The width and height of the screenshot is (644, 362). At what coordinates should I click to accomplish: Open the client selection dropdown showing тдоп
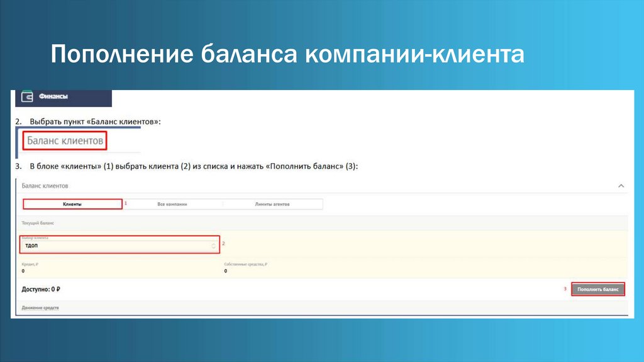click(120, 244)
